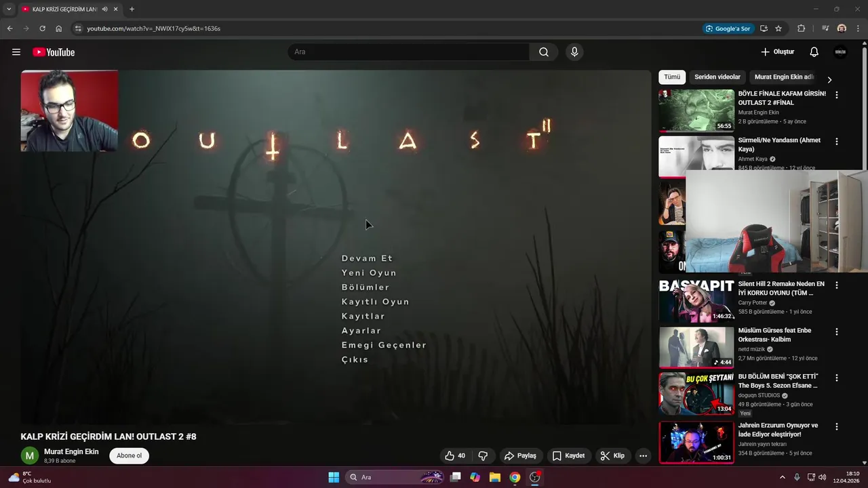Show hidden system tray icons chevron
The width and height of the screenshot is (868, 488).
coord(782,477)
